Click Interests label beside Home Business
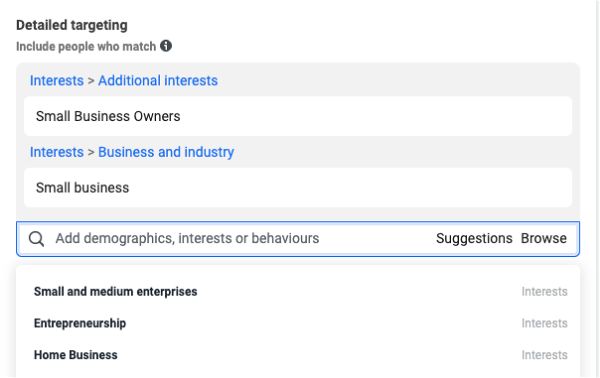This screenshot has height=378, width=600. [544, 355]
